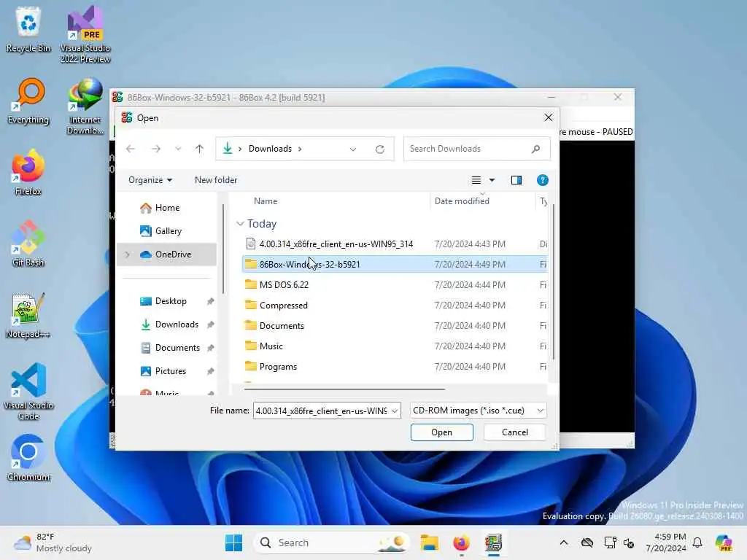Image resolution: width=747 pixels, height=560 pixels.
Task: Open the weather widget on taskbar
Action: point(53,542)
